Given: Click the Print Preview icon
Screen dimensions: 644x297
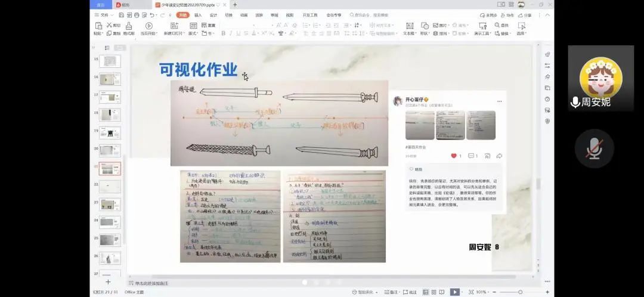Looking at the screenshot, I should [145, 15].
